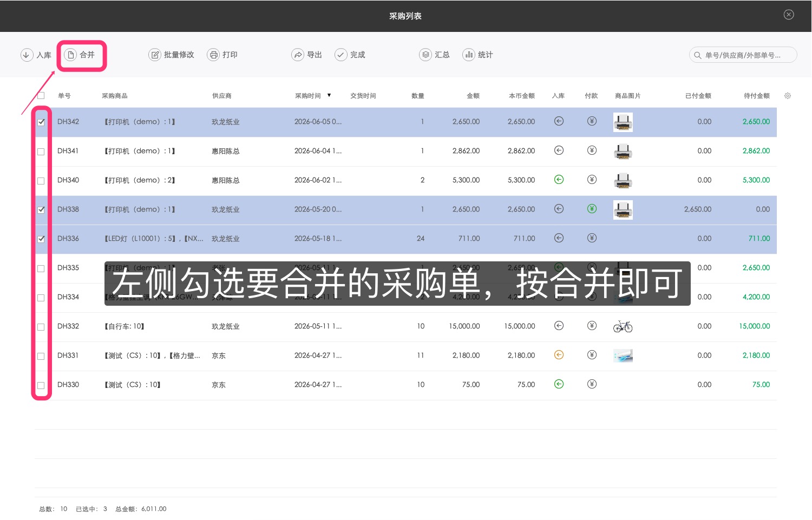Open the 汇总 summary view

(435, 55)
